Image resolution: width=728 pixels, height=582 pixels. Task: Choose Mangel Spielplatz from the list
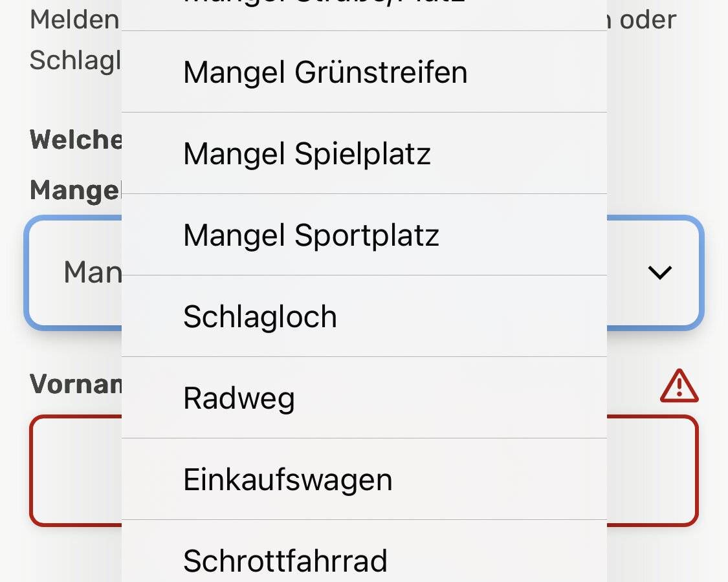(x=307, y=153)
